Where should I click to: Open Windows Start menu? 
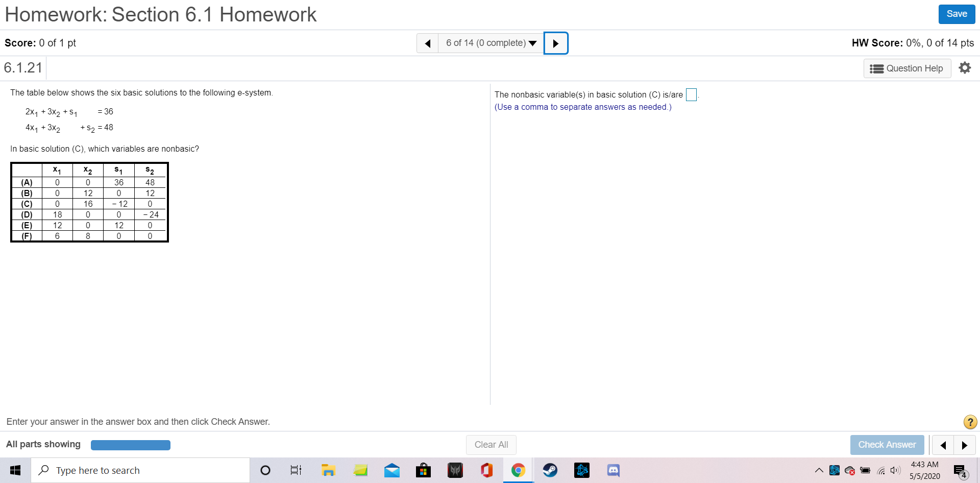(x=15, y=470)
